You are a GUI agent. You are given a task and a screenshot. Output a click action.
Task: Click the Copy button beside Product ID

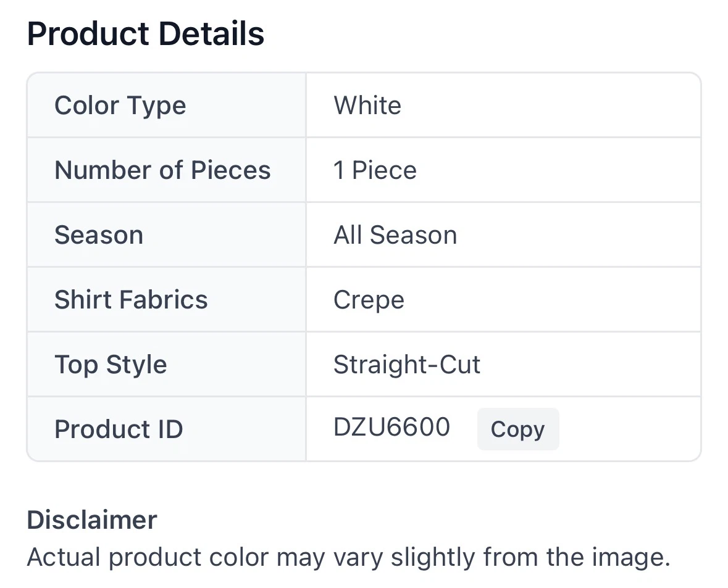(x=517, y=429)
